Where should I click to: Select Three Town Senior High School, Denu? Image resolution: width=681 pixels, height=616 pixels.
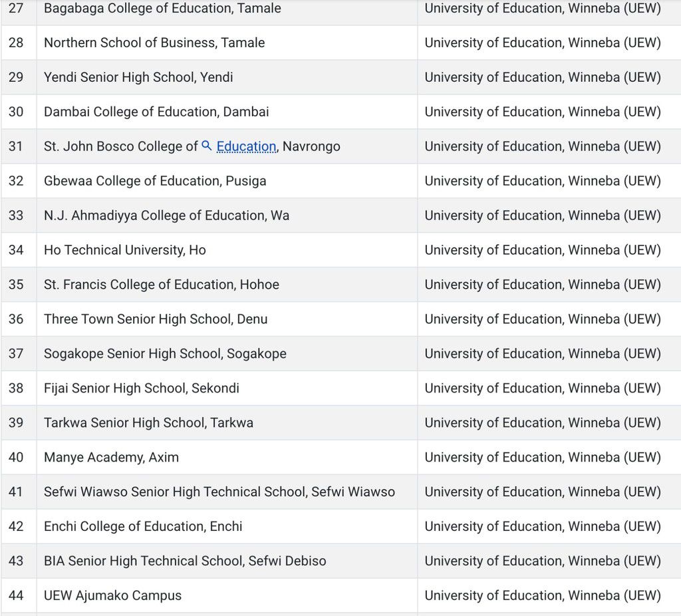156,319
